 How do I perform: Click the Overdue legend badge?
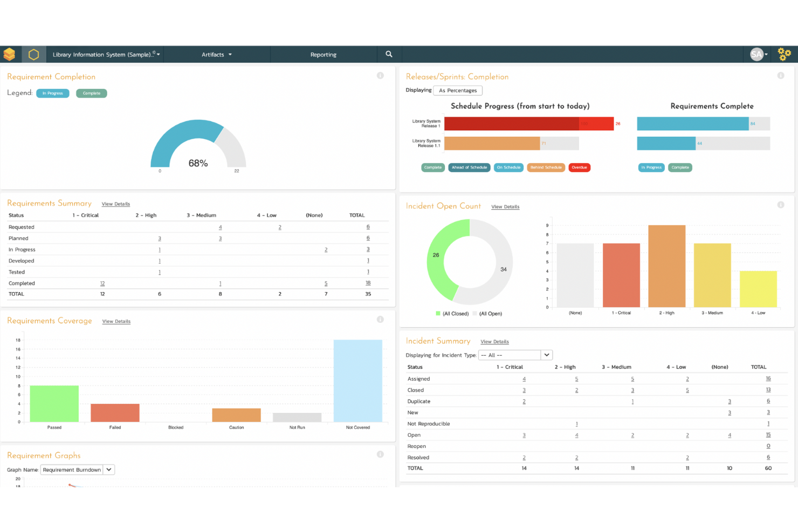(x=579, y=168)
